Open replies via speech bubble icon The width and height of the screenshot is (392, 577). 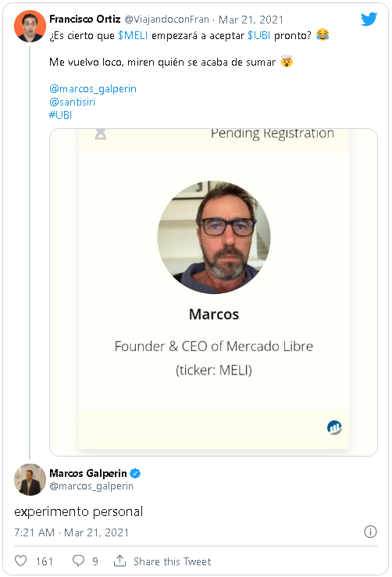[x=78, y=561]
